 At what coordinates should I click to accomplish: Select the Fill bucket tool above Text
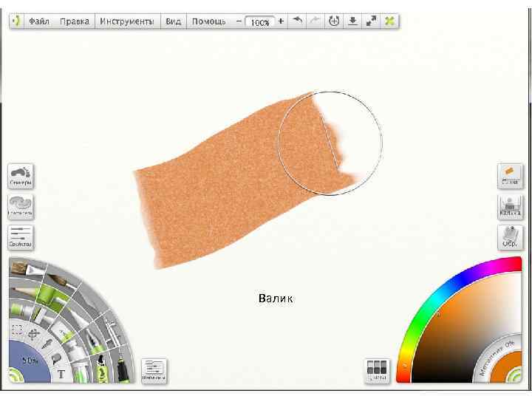(56, 358)
